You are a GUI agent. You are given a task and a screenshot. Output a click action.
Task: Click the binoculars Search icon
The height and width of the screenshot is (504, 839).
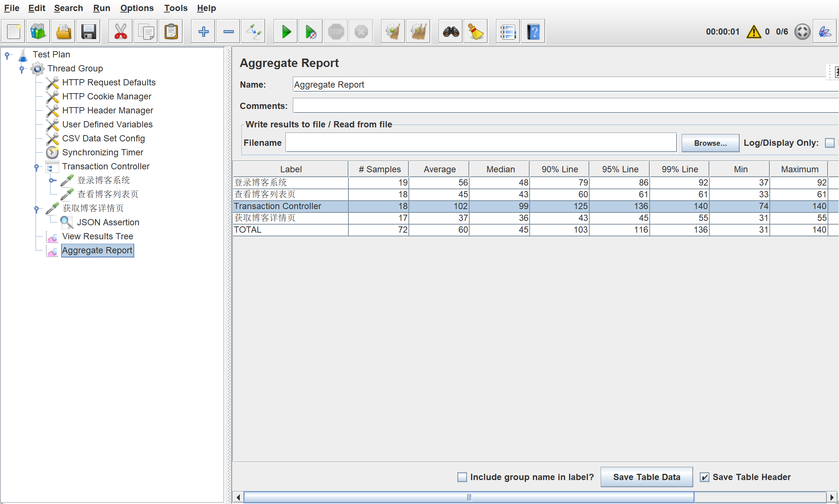pyautogui.click(x=451, y=32)
